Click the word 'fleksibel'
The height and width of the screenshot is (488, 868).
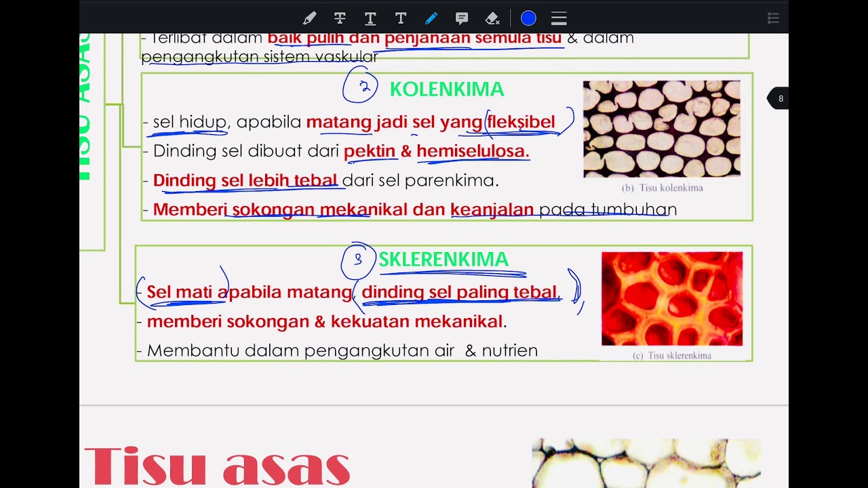[x=521, y=122]
